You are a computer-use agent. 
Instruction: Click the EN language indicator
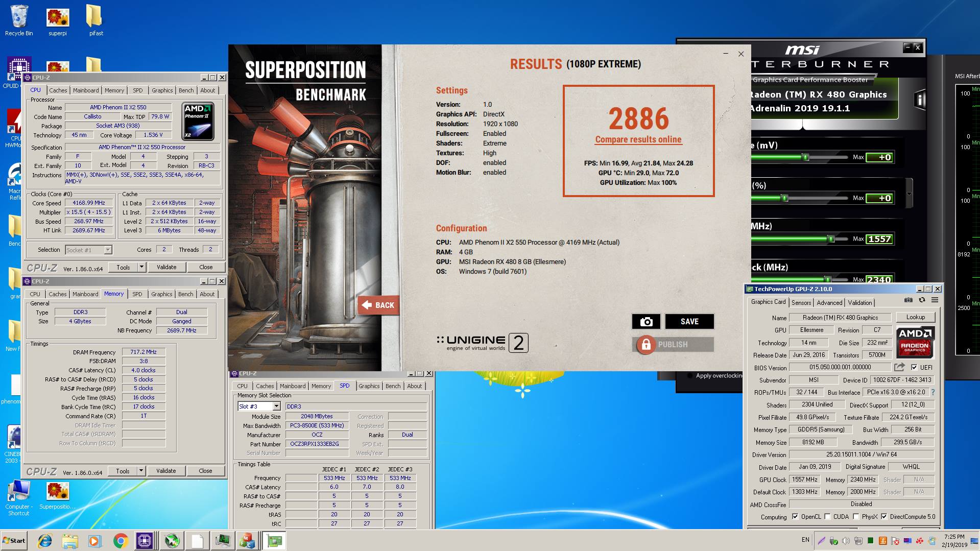(x=805, y=540)
